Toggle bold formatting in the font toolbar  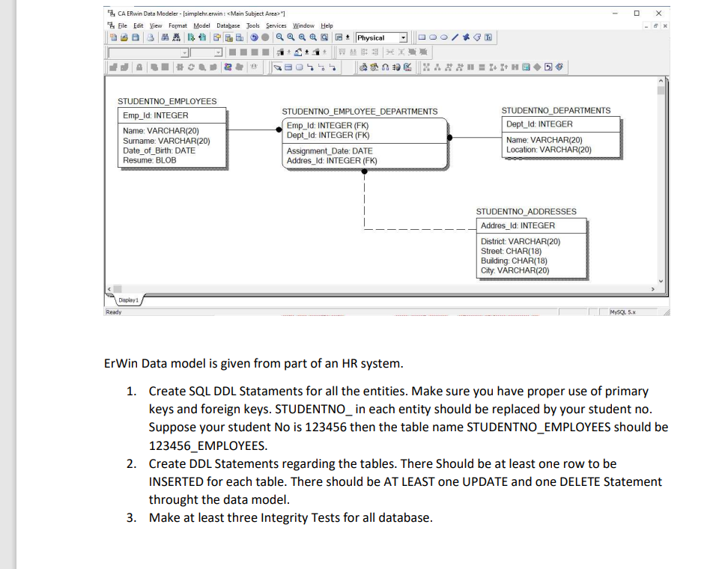coord(233,52)
